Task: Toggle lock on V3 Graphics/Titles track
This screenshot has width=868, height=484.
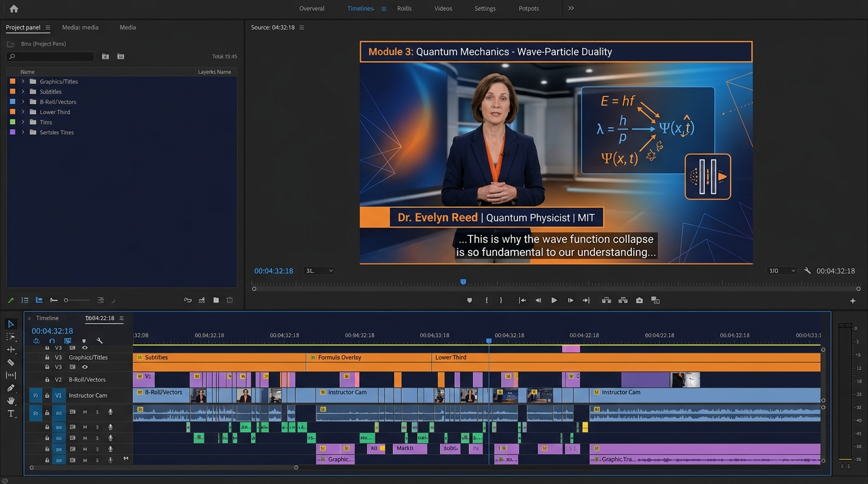Action: click(47, 357)
